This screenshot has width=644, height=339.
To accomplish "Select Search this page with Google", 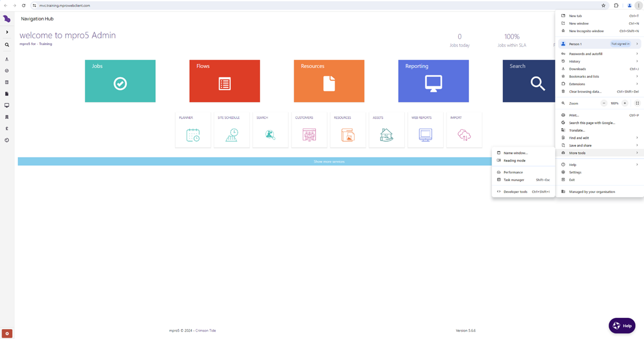I will pos(600,123).
